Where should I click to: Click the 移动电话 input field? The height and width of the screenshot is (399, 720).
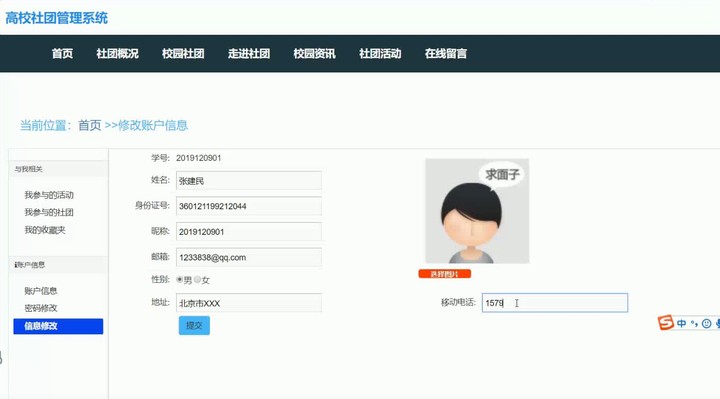555,303
